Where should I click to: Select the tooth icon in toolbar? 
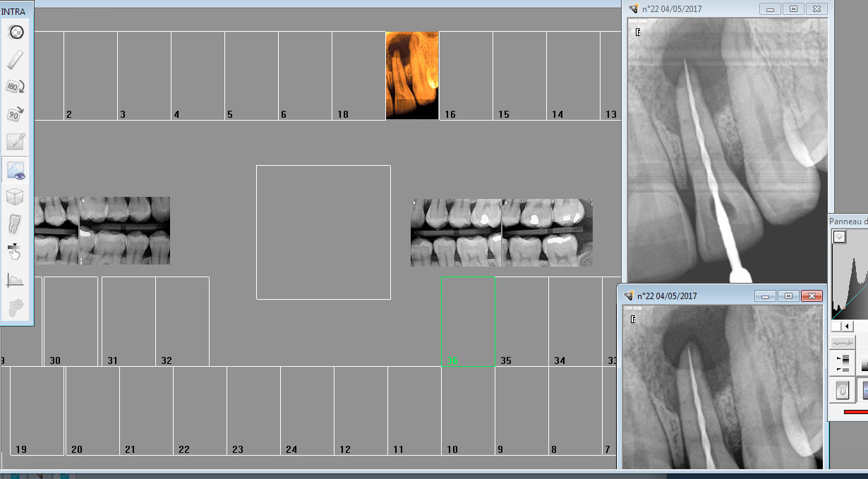pos(16,225)
